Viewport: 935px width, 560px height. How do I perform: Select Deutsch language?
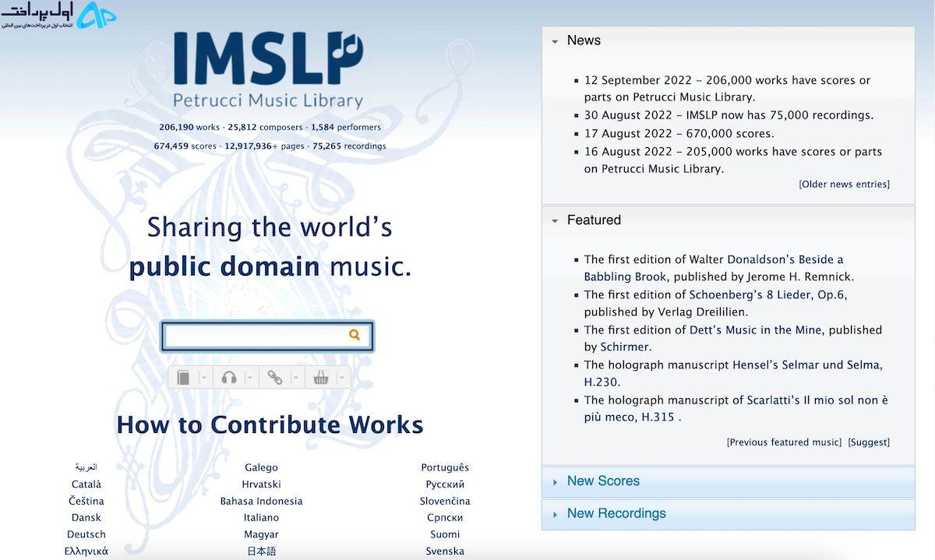[86, 535]
